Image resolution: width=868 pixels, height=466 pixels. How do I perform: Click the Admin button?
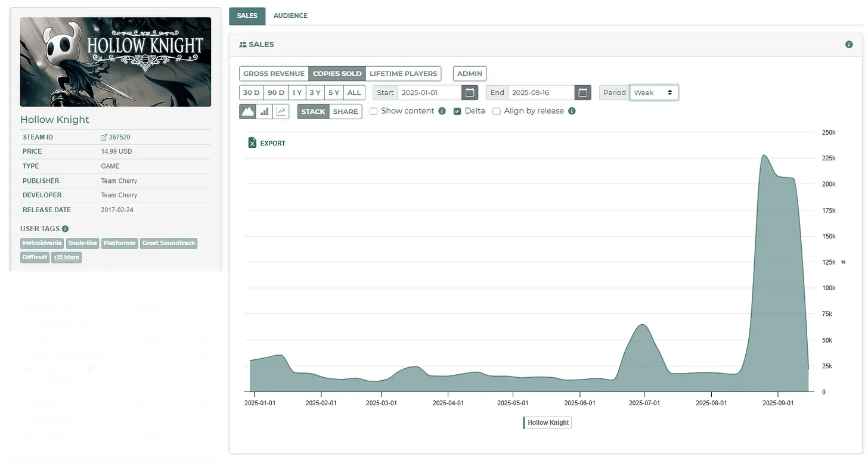coord(470,74)
